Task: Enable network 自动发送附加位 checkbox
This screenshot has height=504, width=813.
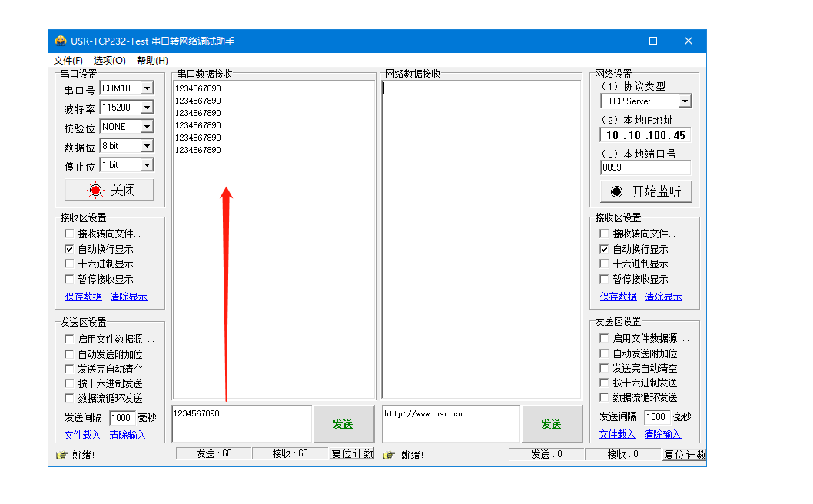Action: coord(604,353)
